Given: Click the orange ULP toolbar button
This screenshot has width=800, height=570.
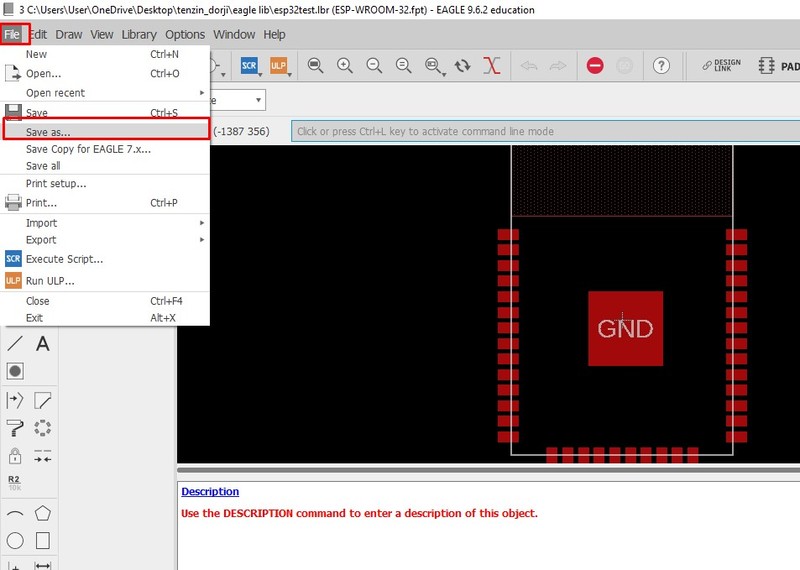Looking at the screenshot, I should tap(279, 65).
